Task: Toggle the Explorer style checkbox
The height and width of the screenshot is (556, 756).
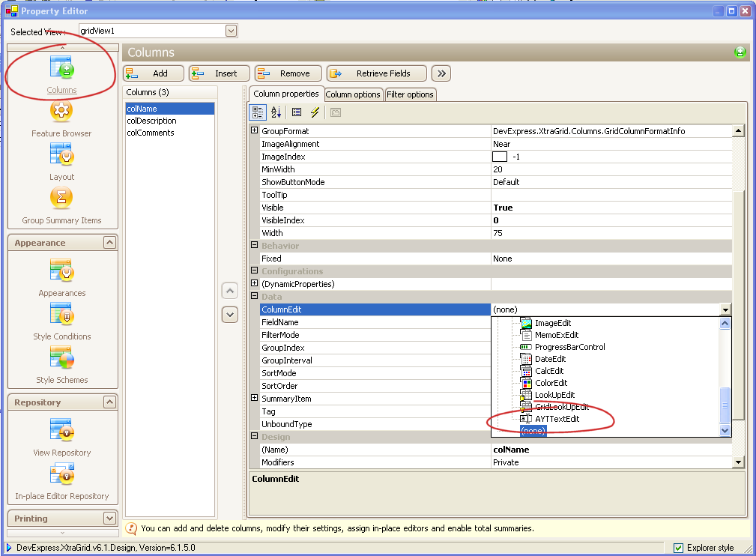Action: (x=678, y=548)
